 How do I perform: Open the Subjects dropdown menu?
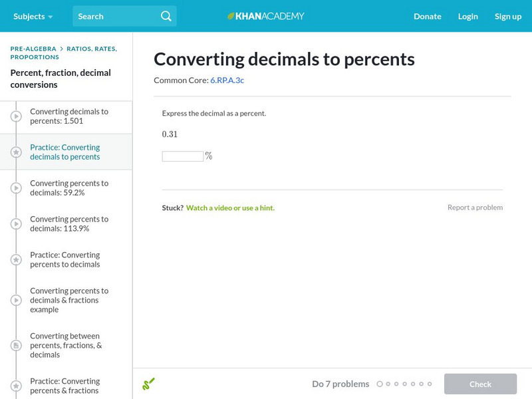point(29,16)
